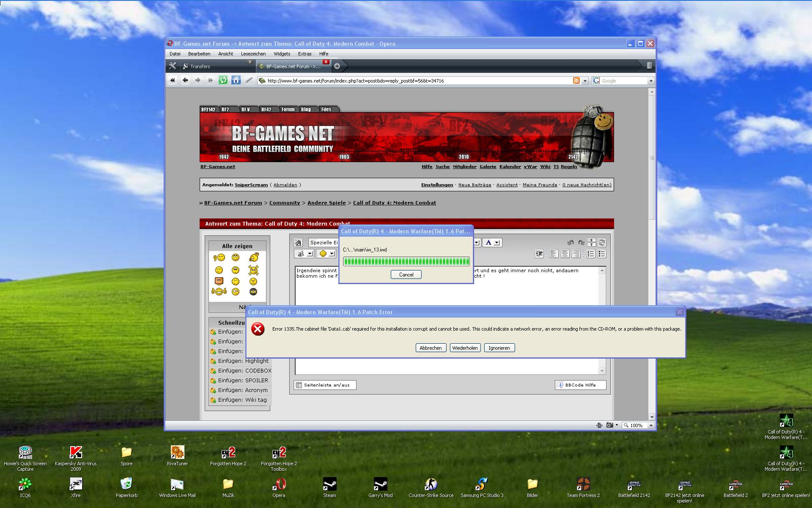Go back one page in Opera
The image size is (812, 508).
click(185, 80)
